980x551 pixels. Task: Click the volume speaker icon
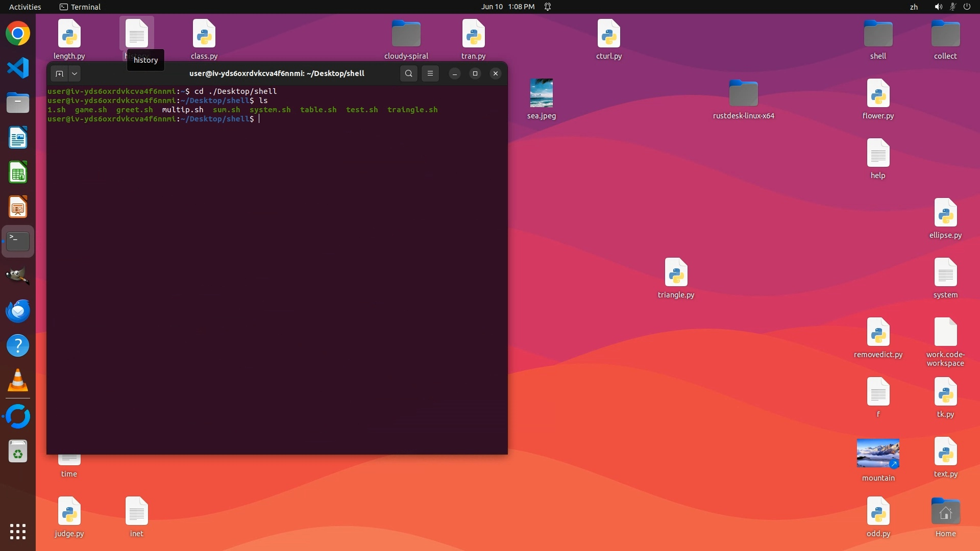click(x=938, y=7)
